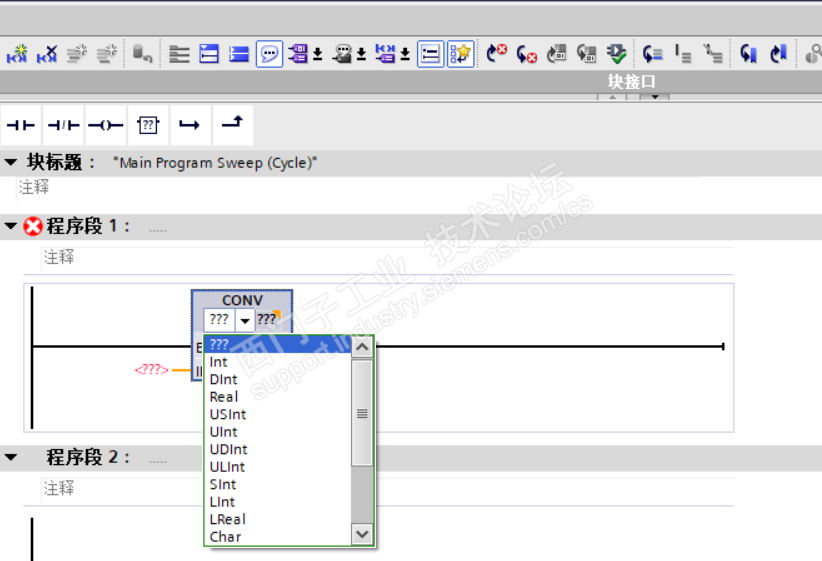822x561 pixels.
Task: Click 程序段 1 comment 注释 field
Action: (387, 257)
